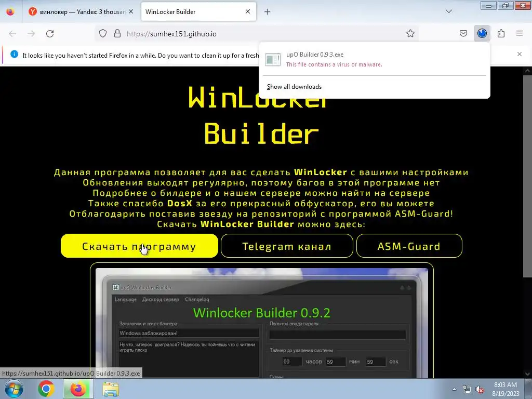
Task: Select the WinLocker Builder tab
Action: 198,12
